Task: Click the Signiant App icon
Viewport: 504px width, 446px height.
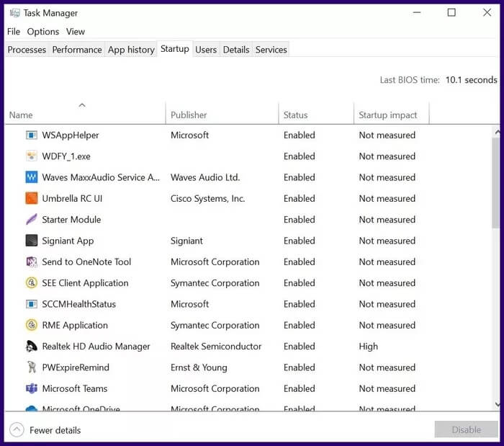Action: (32, 241)
